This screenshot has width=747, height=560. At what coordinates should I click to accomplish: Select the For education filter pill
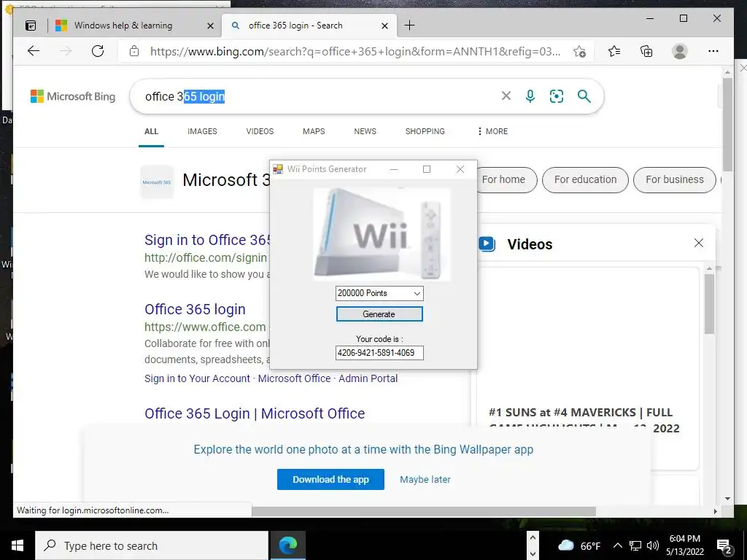(585, 179)
